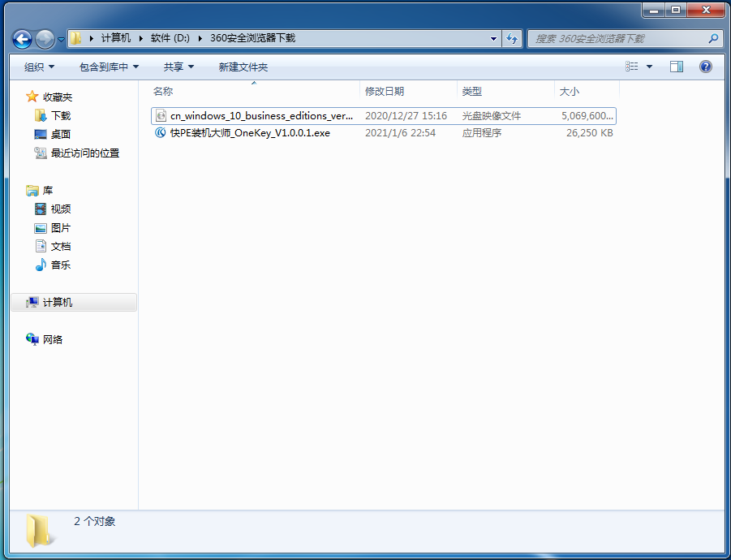This screenshot has width=731, height=560.
Task: Click the Forward navigation arrow button
Action: [x=45, y=39]
